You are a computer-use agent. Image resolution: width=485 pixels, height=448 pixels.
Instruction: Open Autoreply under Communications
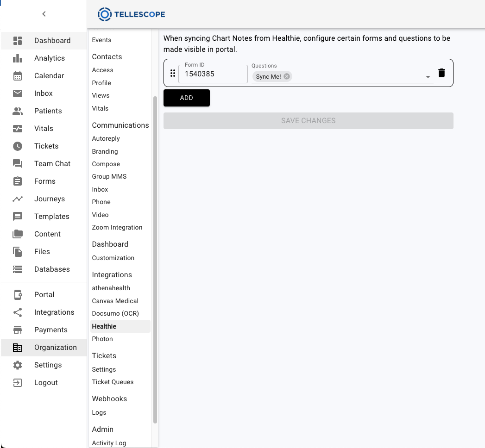point(106,139)
